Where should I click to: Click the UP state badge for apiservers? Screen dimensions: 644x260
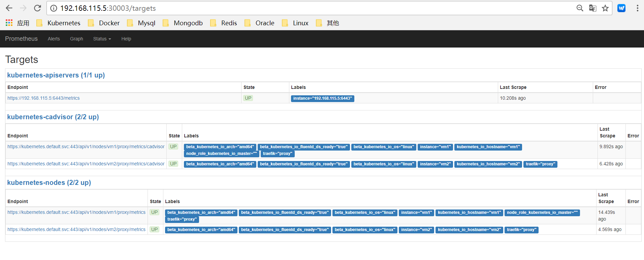click(248, 98)
